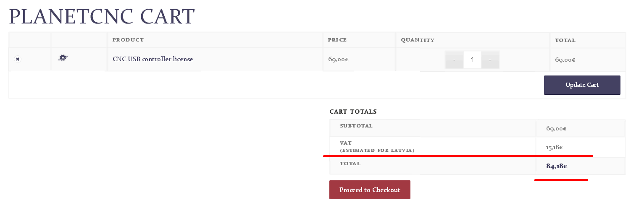The image size is (644, 208).
Task: Open the CNC USB controller license link
Action: pyautogui.click(x=152, y=59)
